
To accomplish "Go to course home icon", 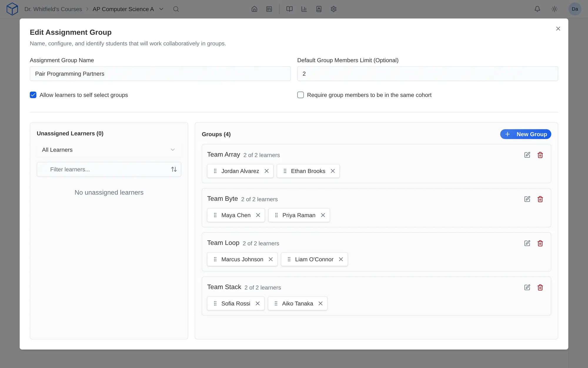I will point(254,9).
